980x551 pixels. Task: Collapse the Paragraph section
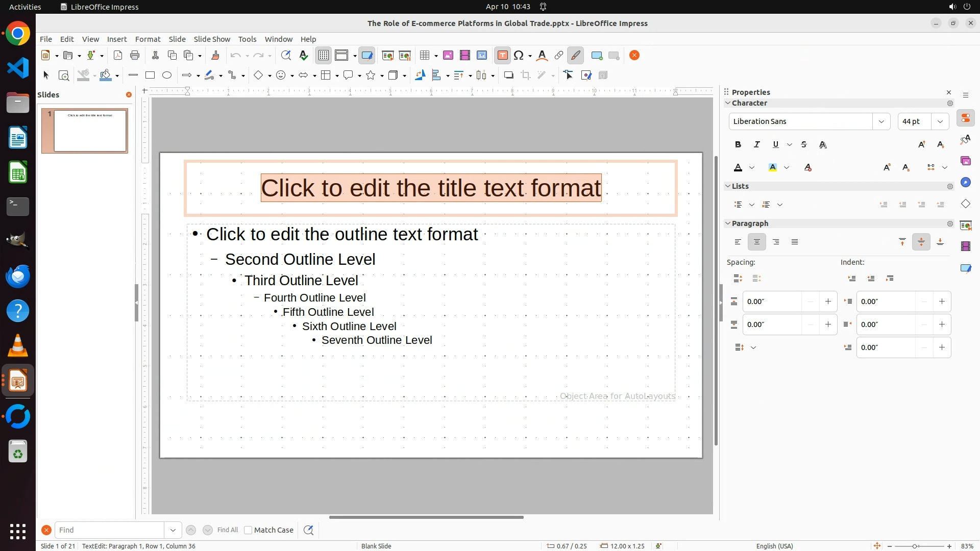(728, 223)
